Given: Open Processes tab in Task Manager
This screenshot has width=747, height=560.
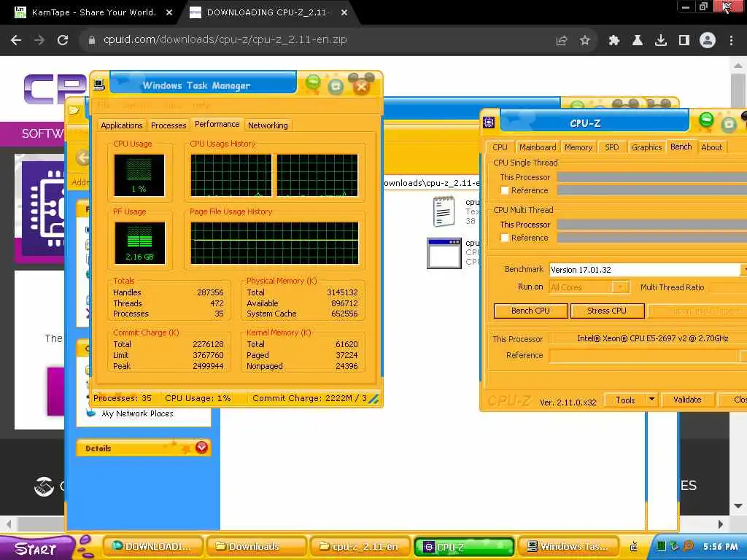Looking at the screenshot, I should [x=169, y=125].
